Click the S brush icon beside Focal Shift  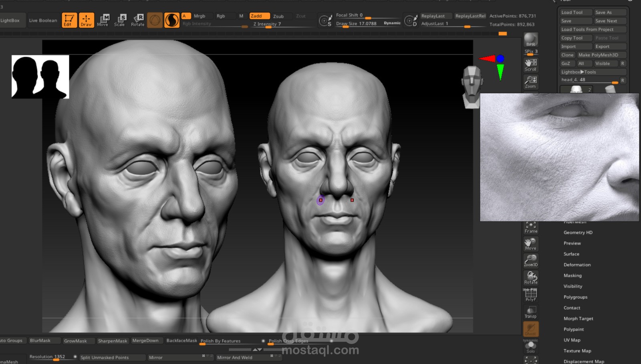pyautogui.click(x=325, y=20)
